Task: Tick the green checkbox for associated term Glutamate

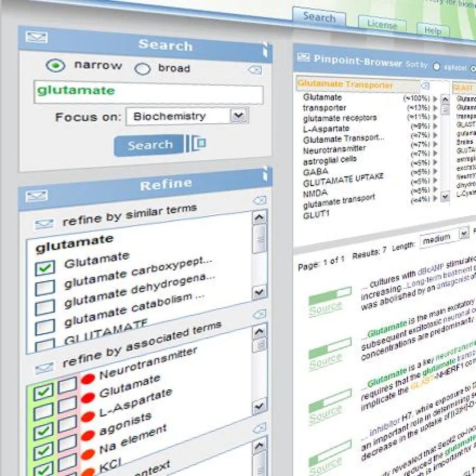Action: coord(43,411)
